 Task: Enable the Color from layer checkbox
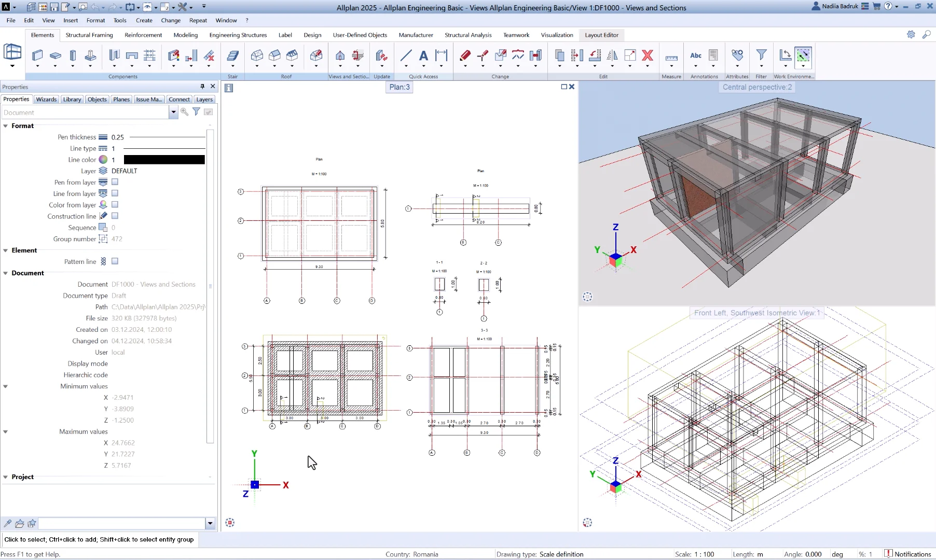[x=115, y=204]
